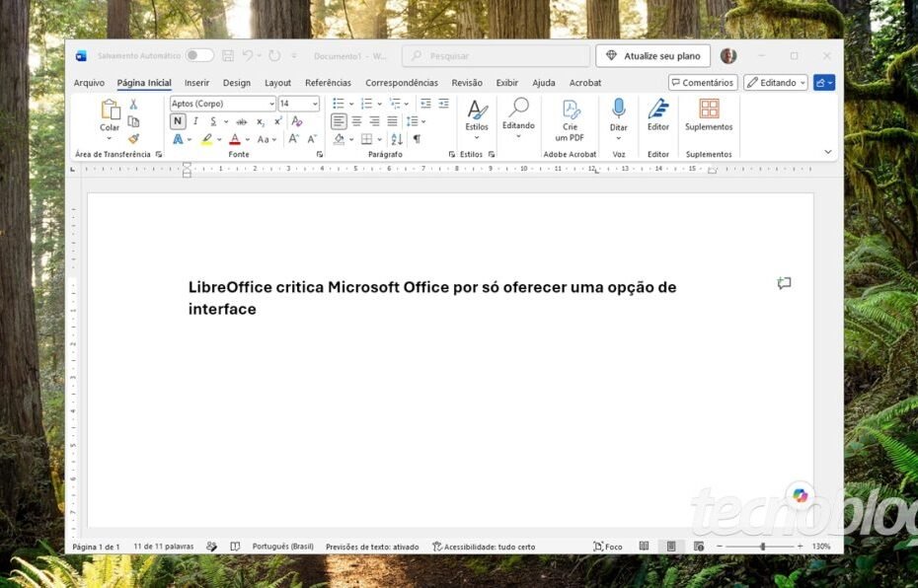This screenshot has width=918, height=588.
Task: Toggle underline formatting (S)
Action: (x=213, y=121)
